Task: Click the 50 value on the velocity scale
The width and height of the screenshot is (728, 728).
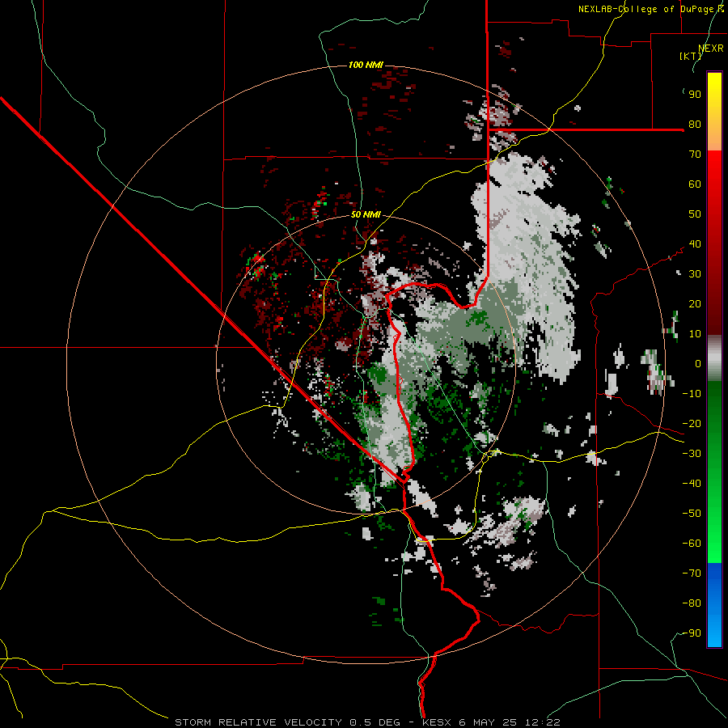Action: click(x=695, y=214)
